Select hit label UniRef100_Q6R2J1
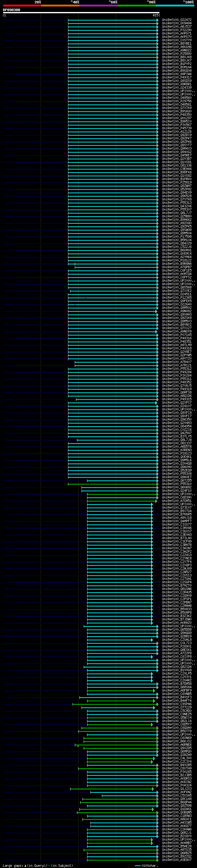Image resolution: width=197 pixels, height=868 pixels. pos(177,833)
